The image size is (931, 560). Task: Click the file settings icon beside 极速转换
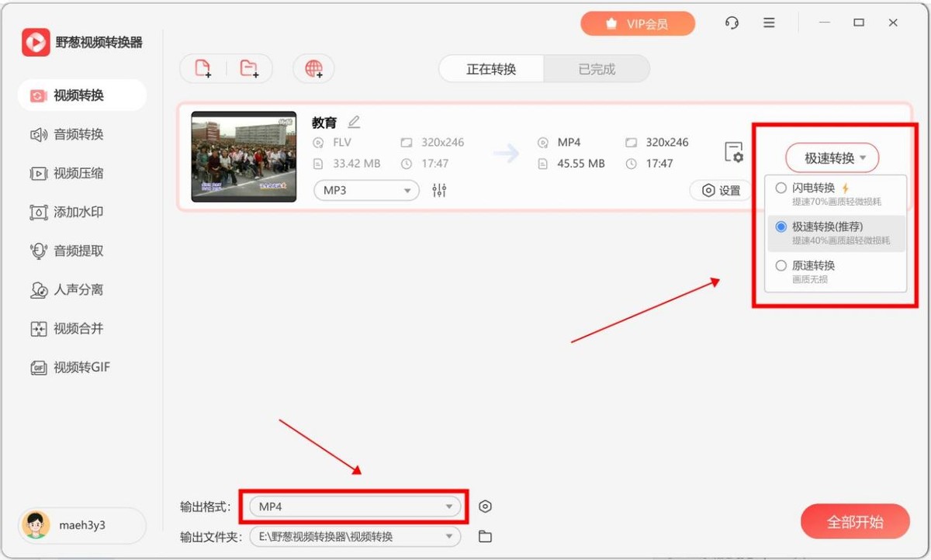point(733,152)
